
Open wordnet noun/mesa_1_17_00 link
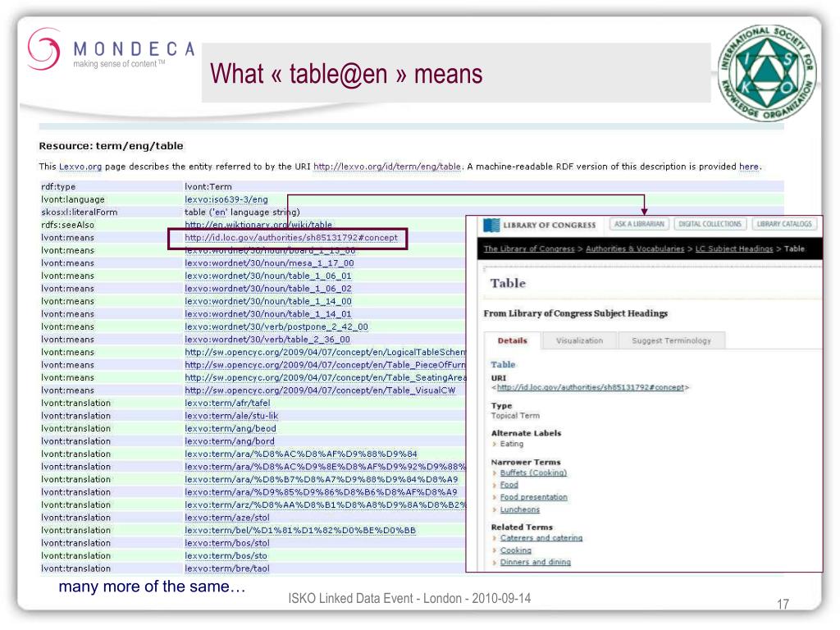(269, 263)
